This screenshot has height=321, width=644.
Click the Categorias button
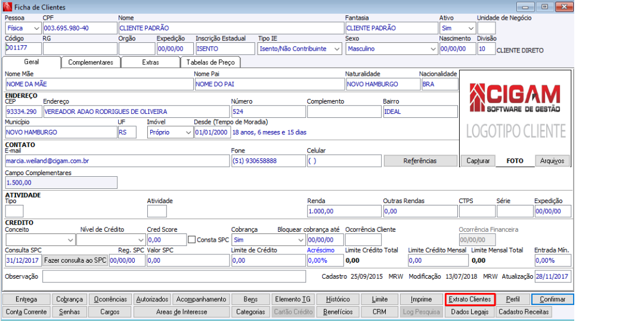[x=250, y=311]
